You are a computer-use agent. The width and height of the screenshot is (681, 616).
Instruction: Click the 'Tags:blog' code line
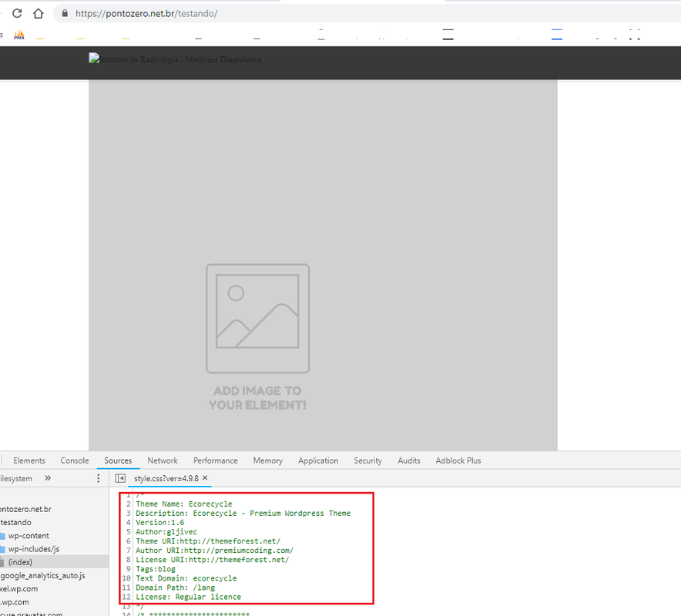point(156,569)
